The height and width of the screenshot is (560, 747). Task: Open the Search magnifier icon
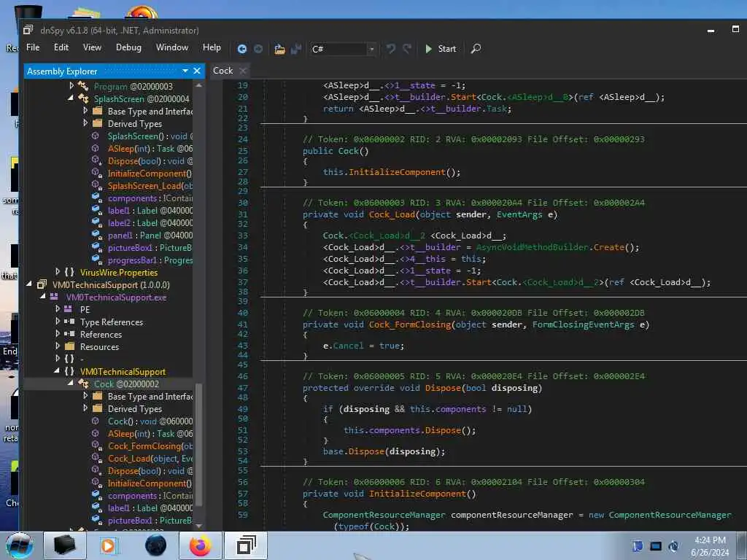(x=476, y=49)
